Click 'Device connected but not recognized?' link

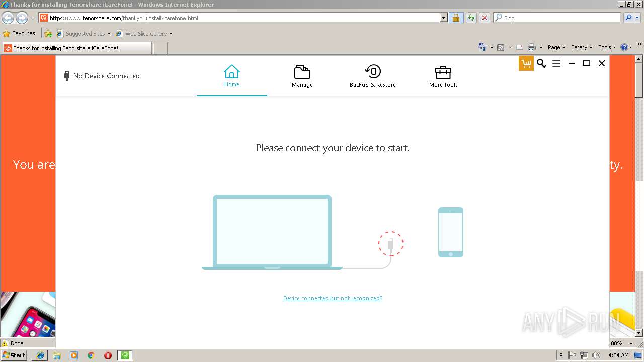[333, 298]
